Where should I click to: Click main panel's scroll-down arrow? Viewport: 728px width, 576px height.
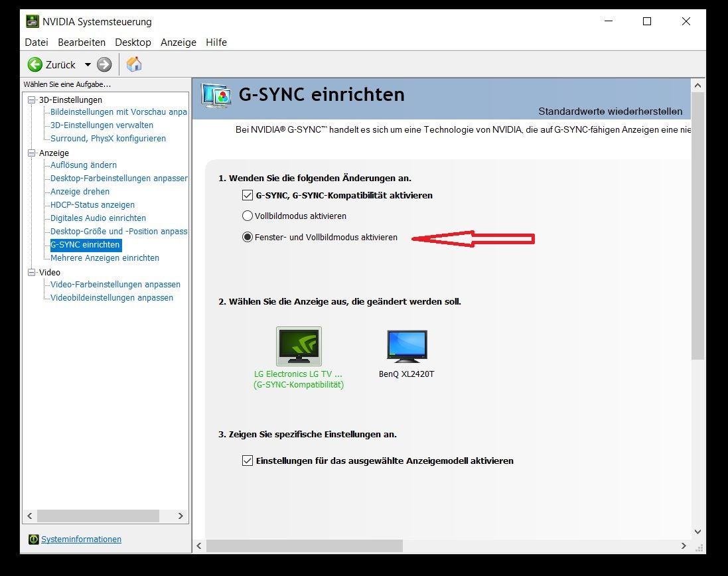click(697, 532)
